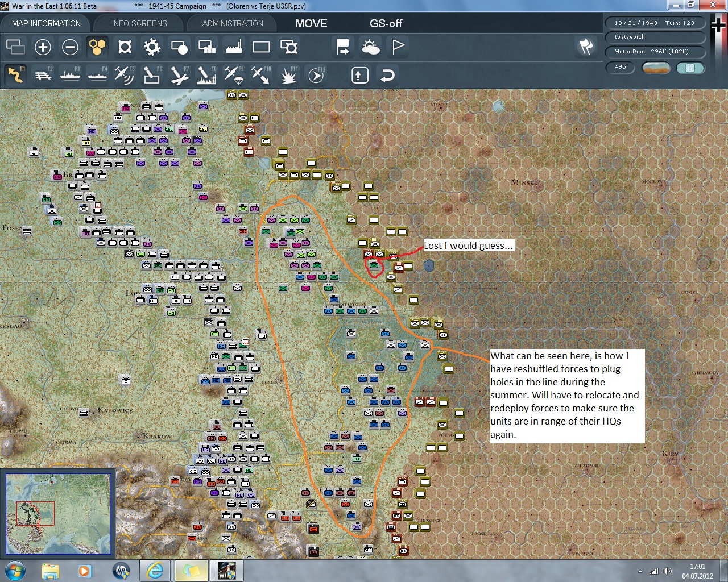Image resolution: width=728 pixels, height=582 pixels.
Task: Click the red viewport box in minimap
Action: [x=35, y=514]
